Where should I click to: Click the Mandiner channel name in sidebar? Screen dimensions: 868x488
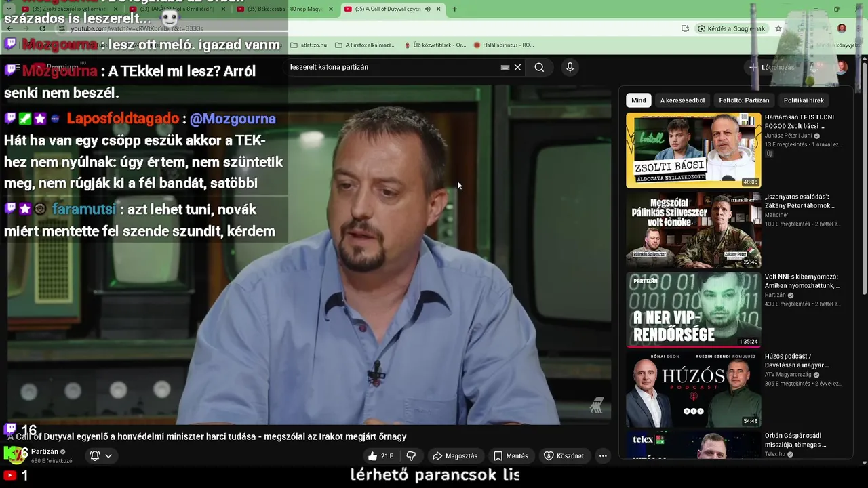[776, 215]
